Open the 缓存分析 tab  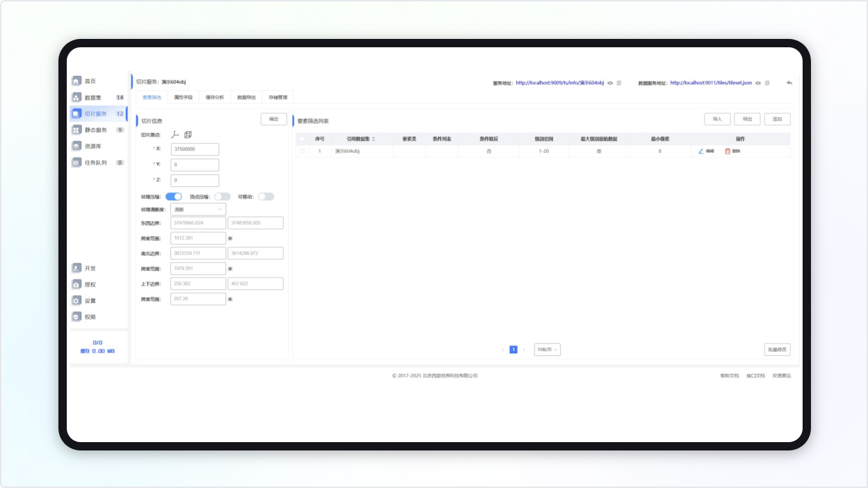(215, 97)
